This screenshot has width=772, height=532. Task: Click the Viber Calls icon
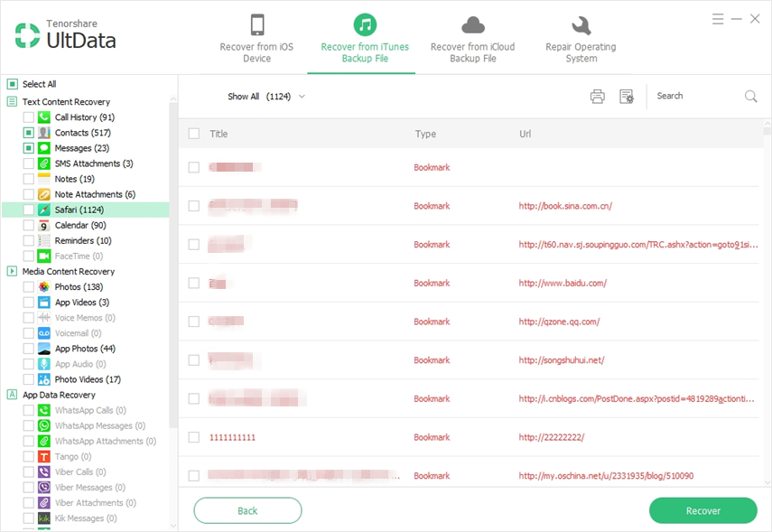coord(44,471)
